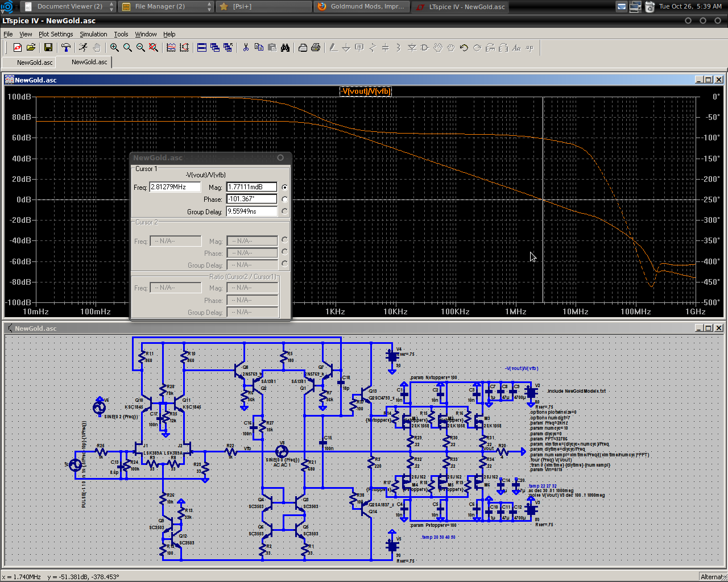Select Cursor 1 Mag radio button
Viewport: 728px width, 582px height.
[x=284, y=187]
